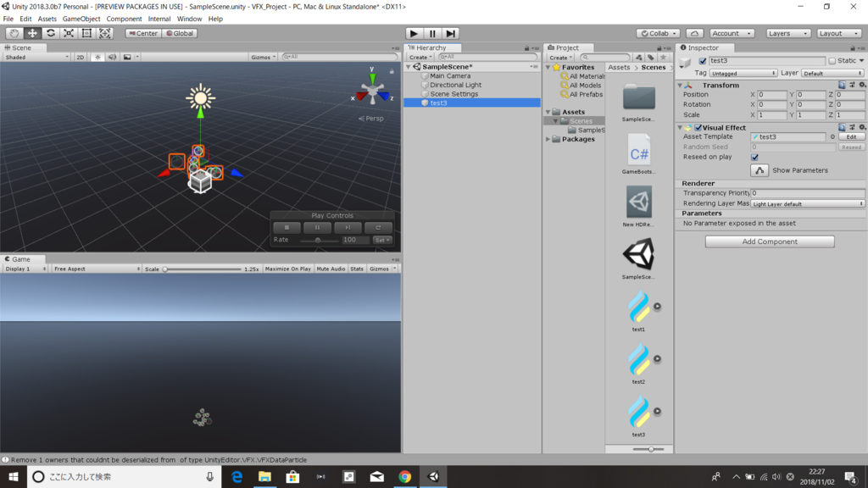Open the Transform component help icon
This screenshot has height=488, width=868.
point(842,85)
